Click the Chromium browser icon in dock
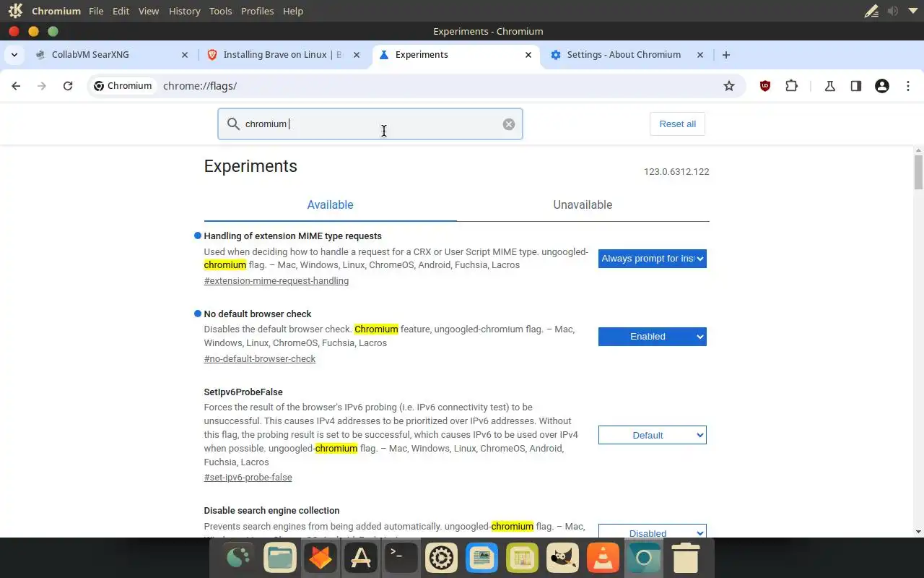This screenshot has height=578, width=924. (644, 558)
